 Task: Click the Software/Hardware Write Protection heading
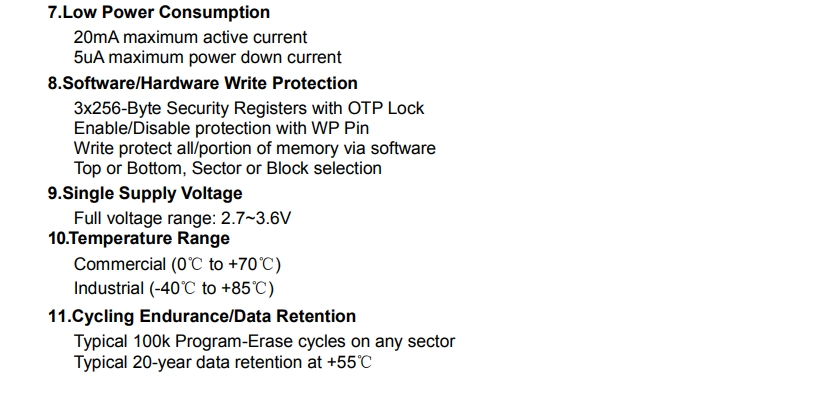pyautogui.click(x=203, y=83)
